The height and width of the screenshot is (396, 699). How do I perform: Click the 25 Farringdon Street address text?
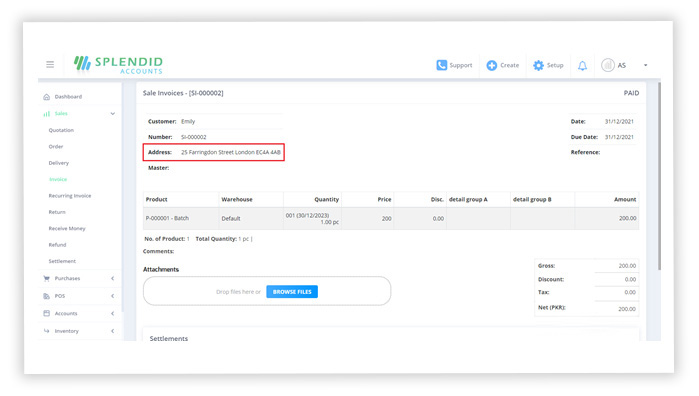[230, 152]
